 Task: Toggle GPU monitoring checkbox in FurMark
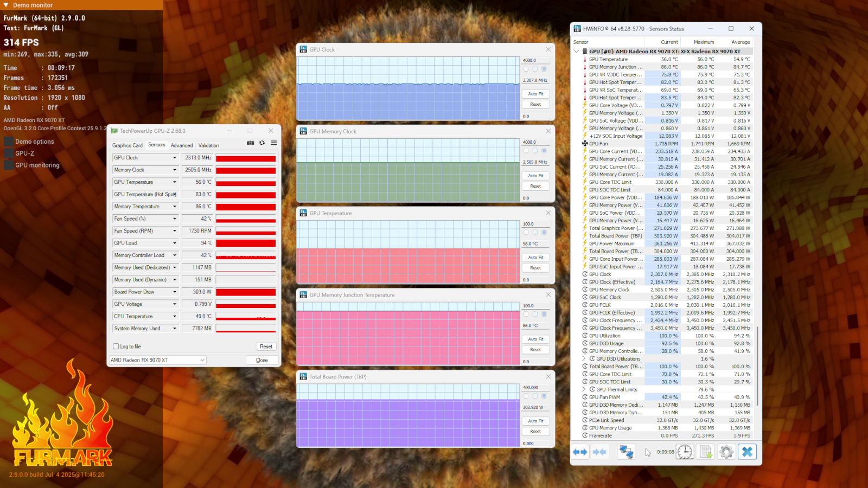coord(9,165)
